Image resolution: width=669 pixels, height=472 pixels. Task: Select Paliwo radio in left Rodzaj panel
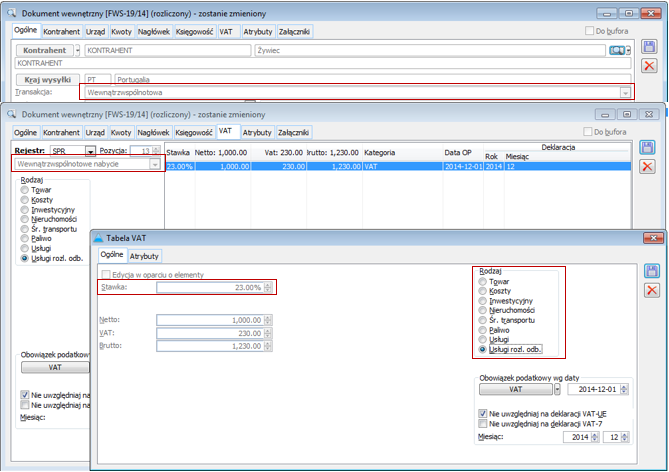click(24, 238)
